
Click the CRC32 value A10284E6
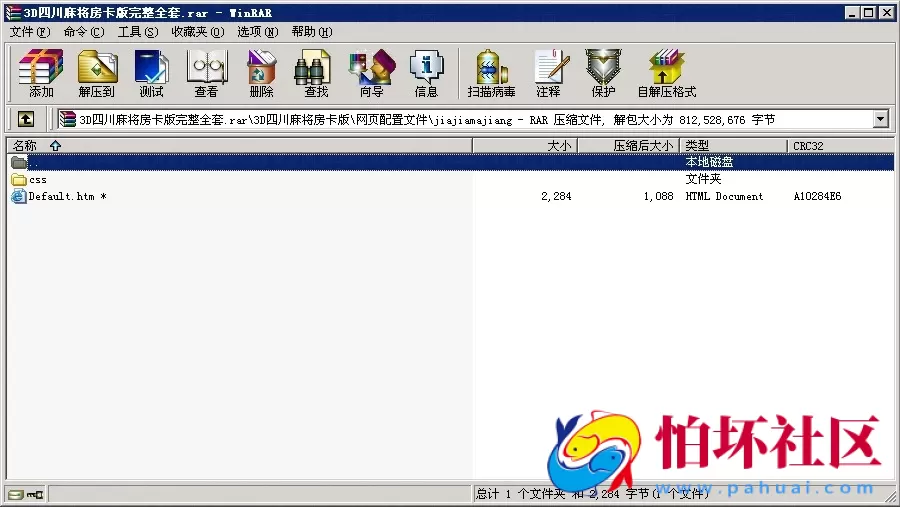tap(817, 196)
